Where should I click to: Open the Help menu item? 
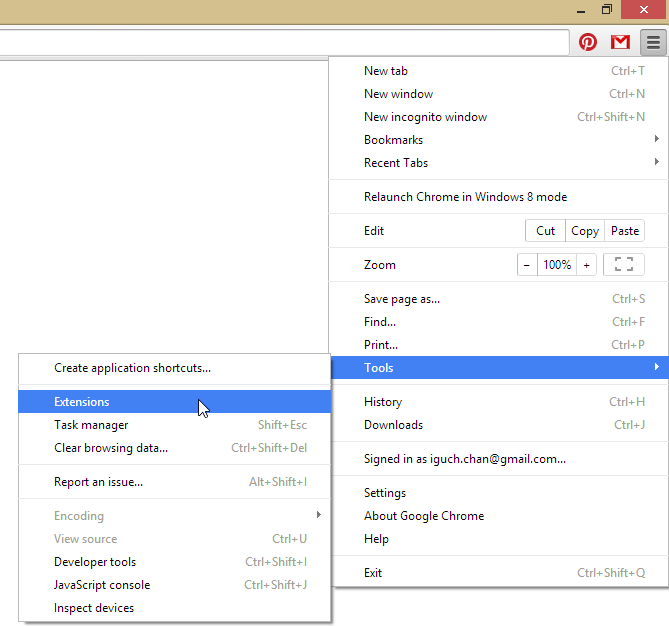tap(498, 539)
